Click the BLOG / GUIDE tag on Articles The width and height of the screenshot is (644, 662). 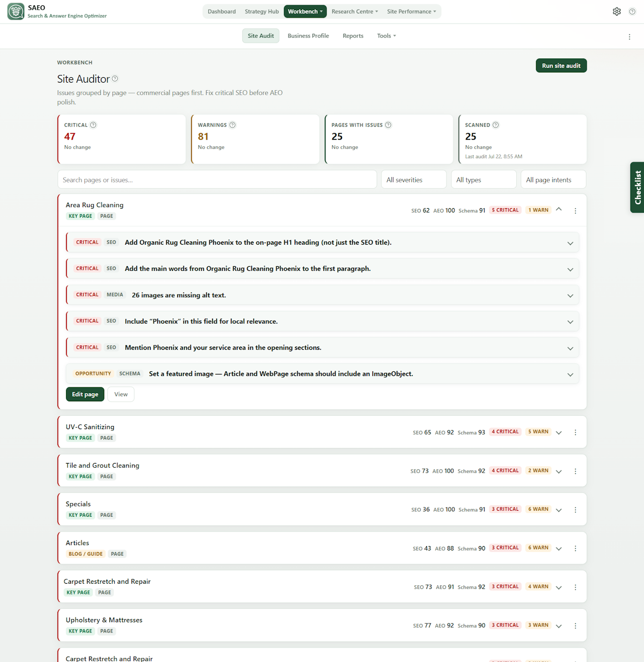pyautogui.click(x=85, y=554)
